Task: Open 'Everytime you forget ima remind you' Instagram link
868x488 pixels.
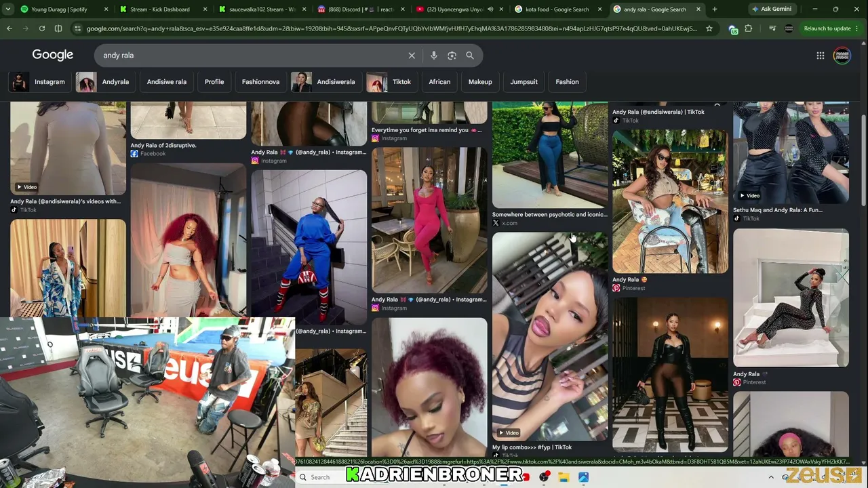Action: coord(427,130)
